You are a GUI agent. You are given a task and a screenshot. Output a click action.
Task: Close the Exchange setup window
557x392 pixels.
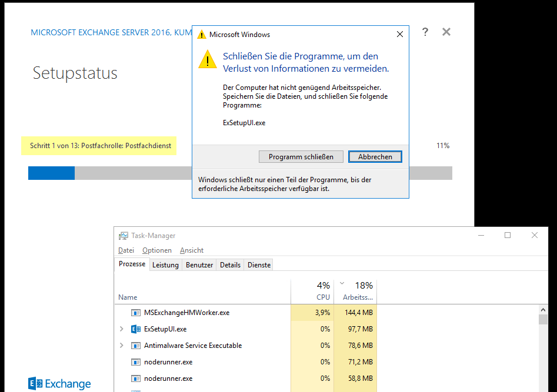pyautogui.click(x=446, y=32)
